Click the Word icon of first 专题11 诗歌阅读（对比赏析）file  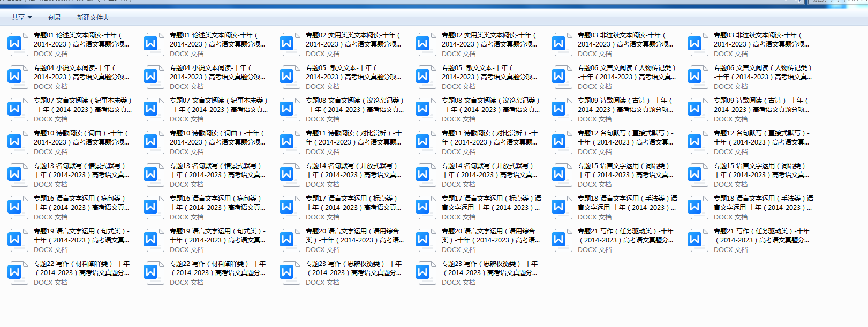click(x=290, y=142)
